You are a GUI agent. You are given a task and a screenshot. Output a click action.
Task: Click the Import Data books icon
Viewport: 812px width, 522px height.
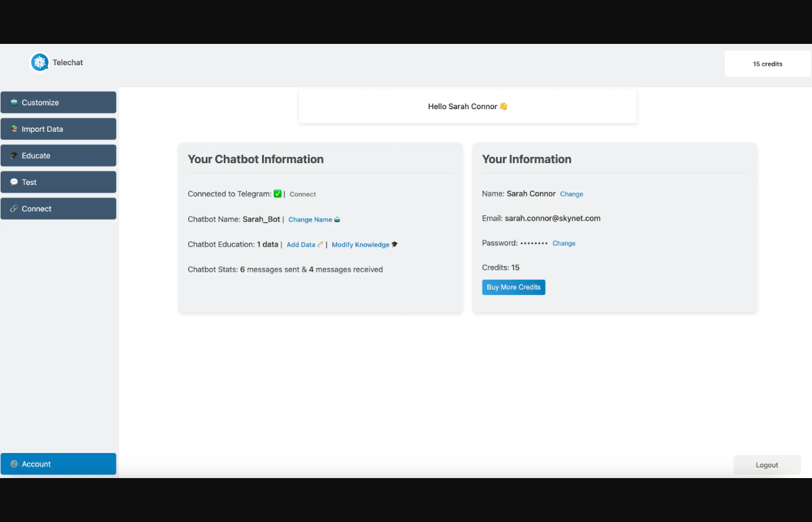14,129
